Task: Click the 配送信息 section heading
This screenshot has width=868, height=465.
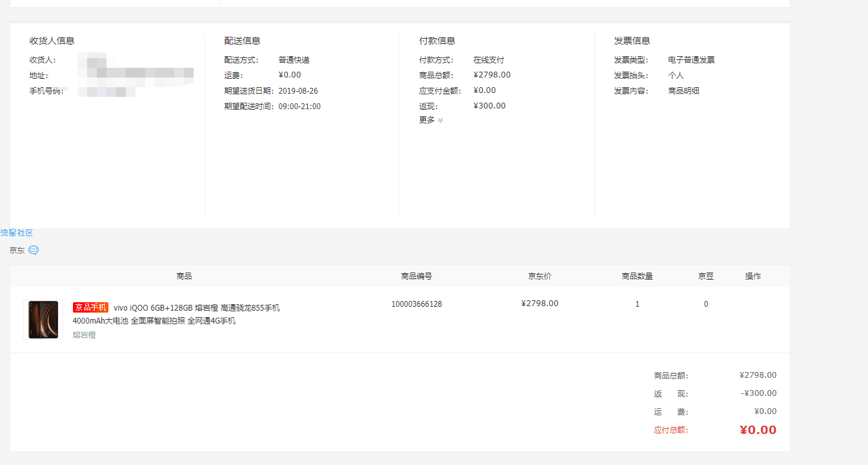Action: point(242,41)
